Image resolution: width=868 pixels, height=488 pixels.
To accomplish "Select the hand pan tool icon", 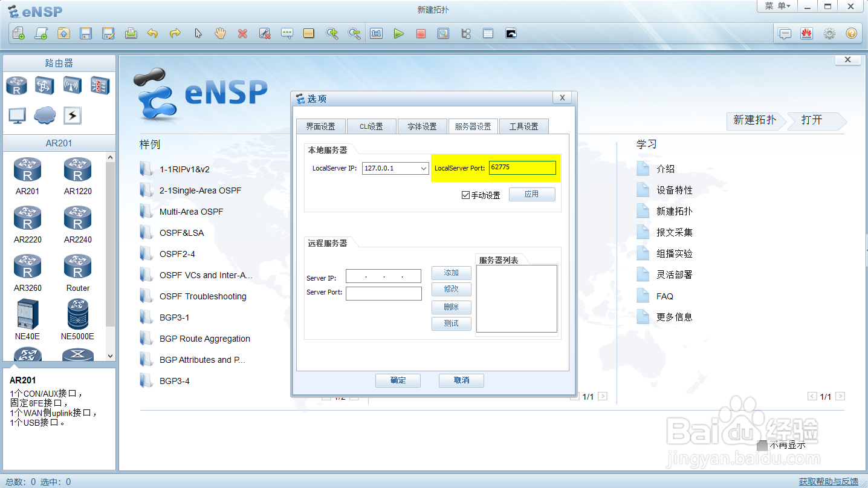I will click(x=219, y=33).
